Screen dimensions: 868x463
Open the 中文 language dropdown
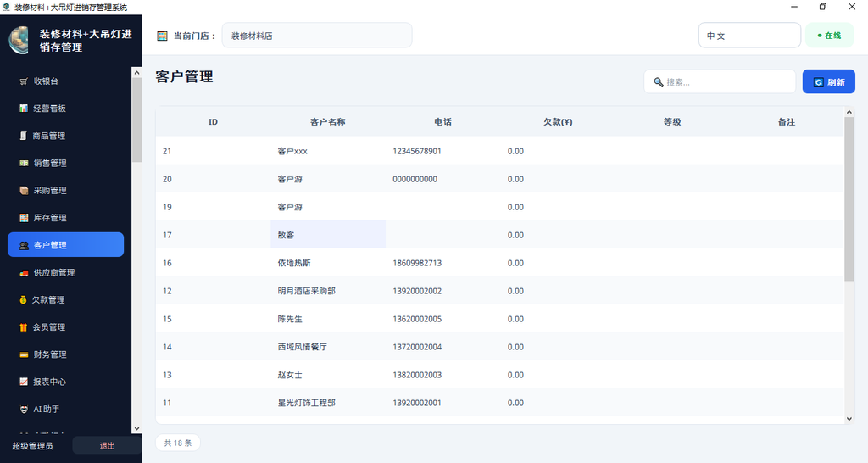click(749, 36)
